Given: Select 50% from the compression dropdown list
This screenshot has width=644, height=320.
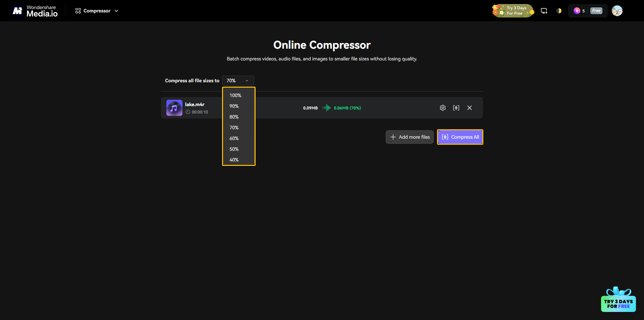Looking at the screenshot, I should coord(234,149).
